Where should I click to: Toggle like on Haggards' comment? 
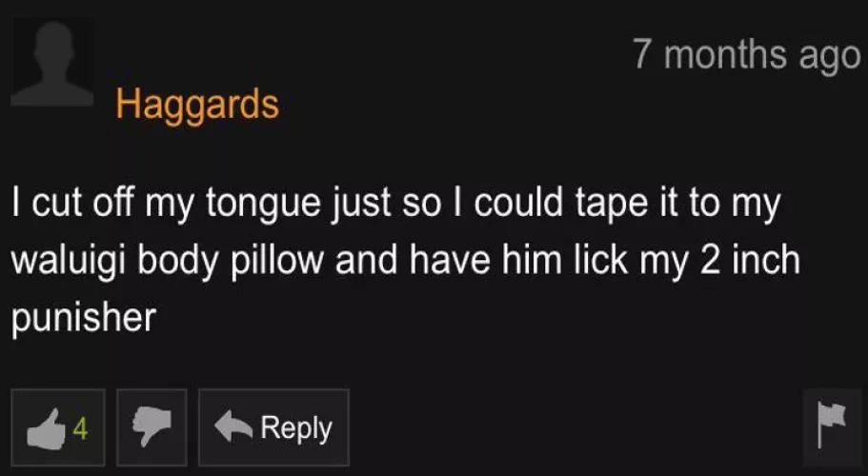coord(58,427)
